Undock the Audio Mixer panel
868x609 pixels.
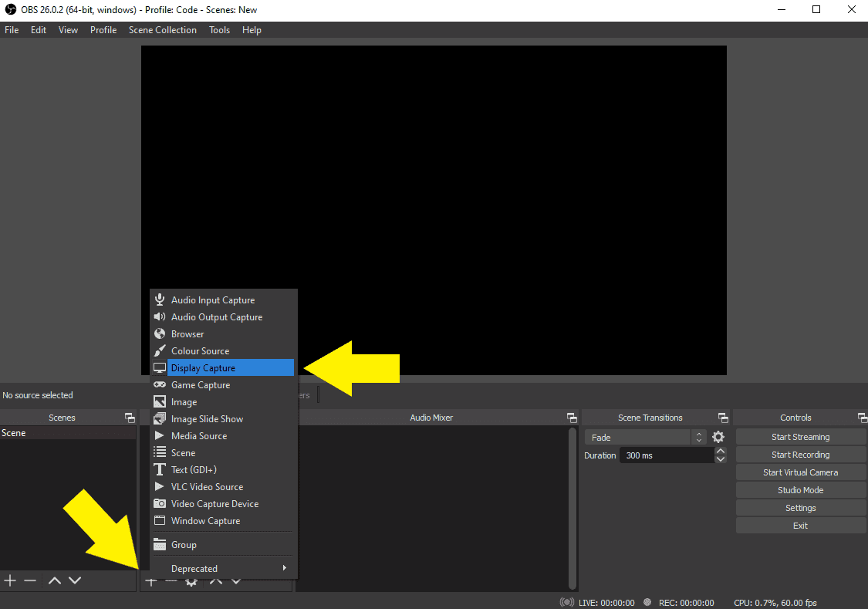pos(572,418)
